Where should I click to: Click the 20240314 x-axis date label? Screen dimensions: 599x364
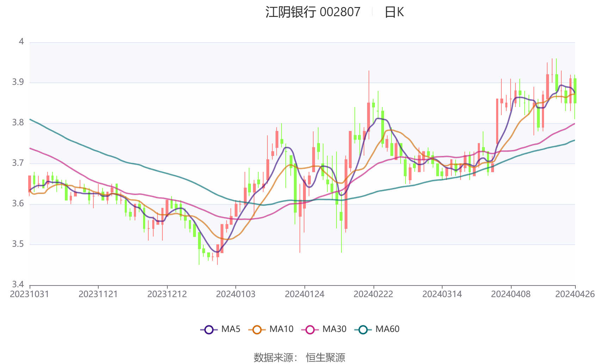click(442, 294)
